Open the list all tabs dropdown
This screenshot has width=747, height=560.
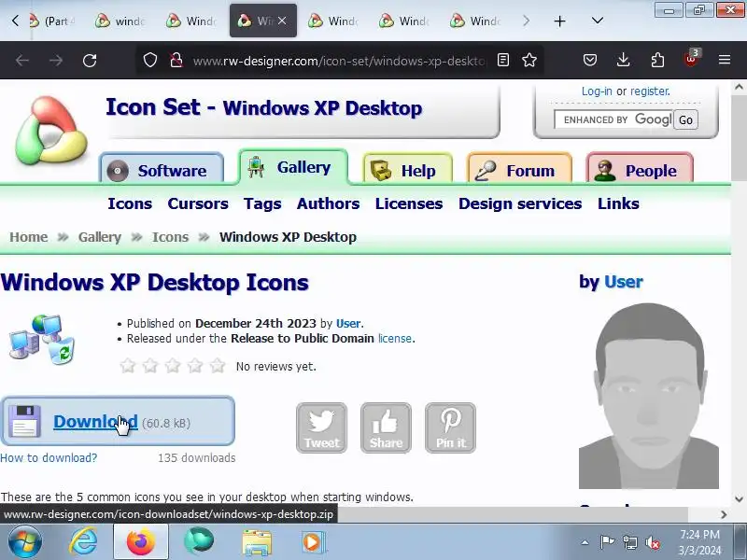pos(598,21)
